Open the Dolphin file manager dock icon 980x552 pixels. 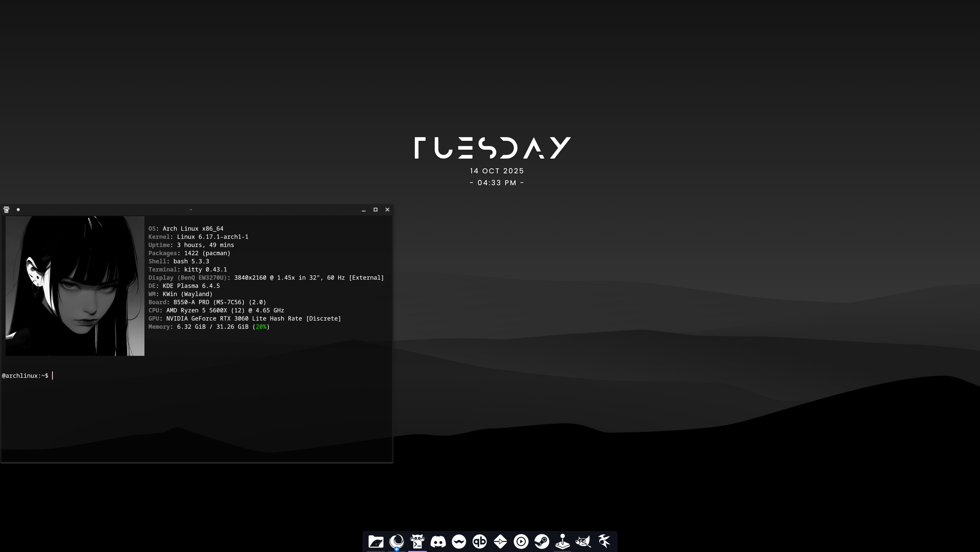point(375,541)
